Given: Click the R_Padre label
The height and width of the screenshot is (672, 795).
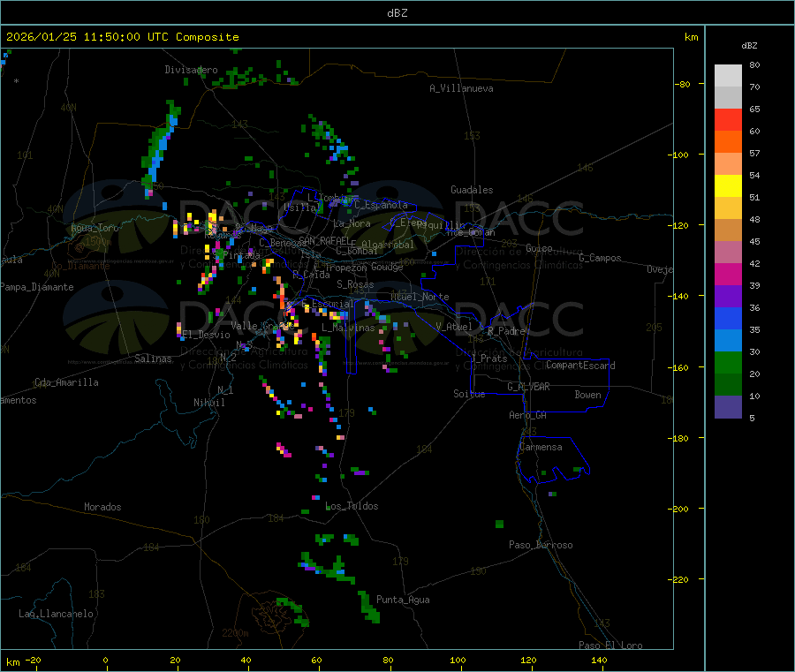Looking at the screenshot, I should point(506,331).
